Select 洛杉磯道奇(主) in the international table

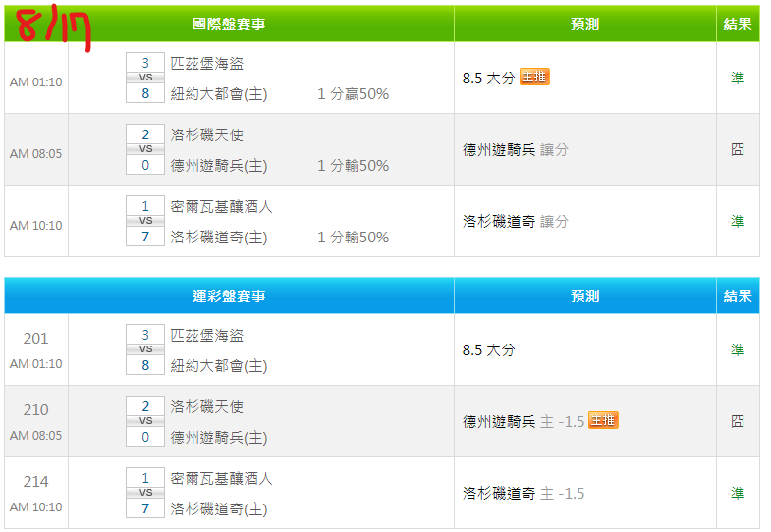219,238
